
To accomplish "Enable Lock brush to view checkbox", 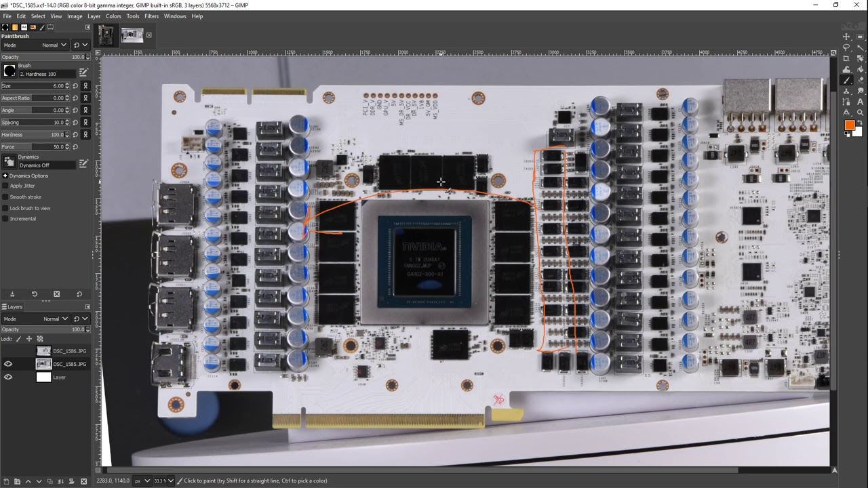I will 5,208.
